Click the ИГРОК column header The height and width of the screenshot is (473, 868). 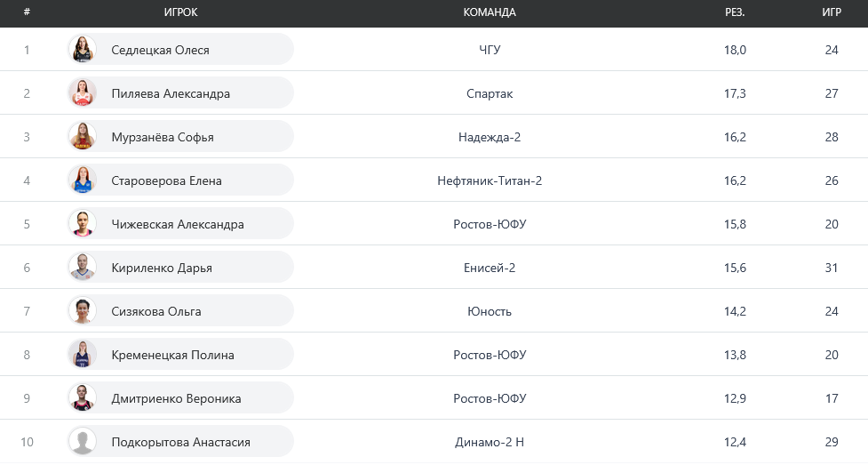click(181, 12)
